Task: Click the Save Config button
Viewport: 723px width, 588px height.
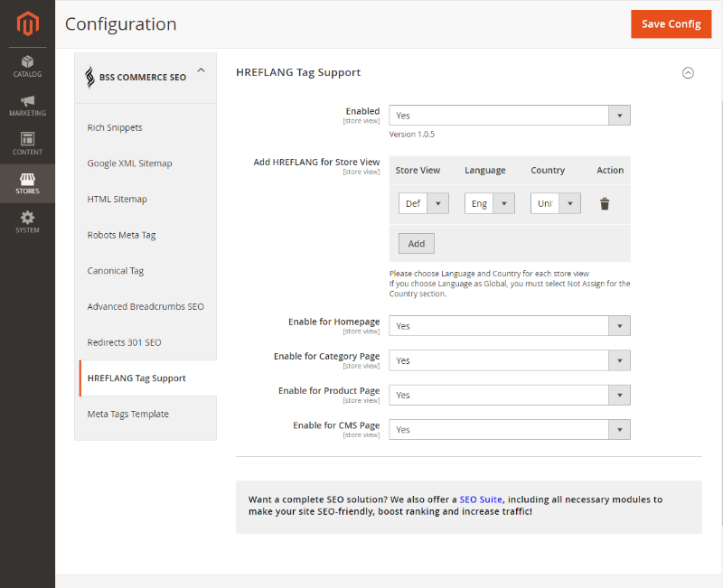Action: [x=671, y=24]
